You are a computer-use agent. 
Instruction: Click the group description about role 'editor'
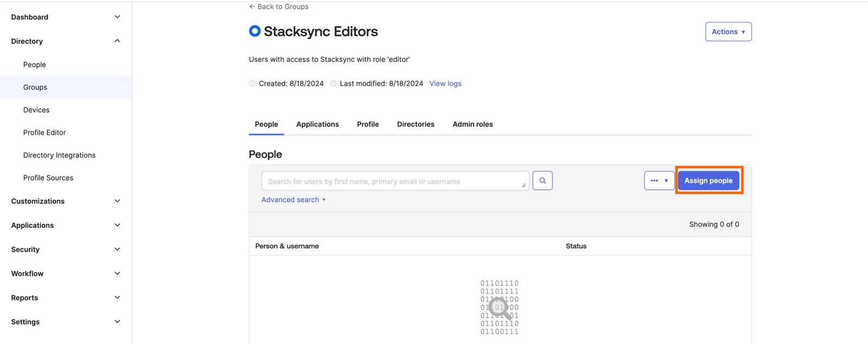point(329,60)
